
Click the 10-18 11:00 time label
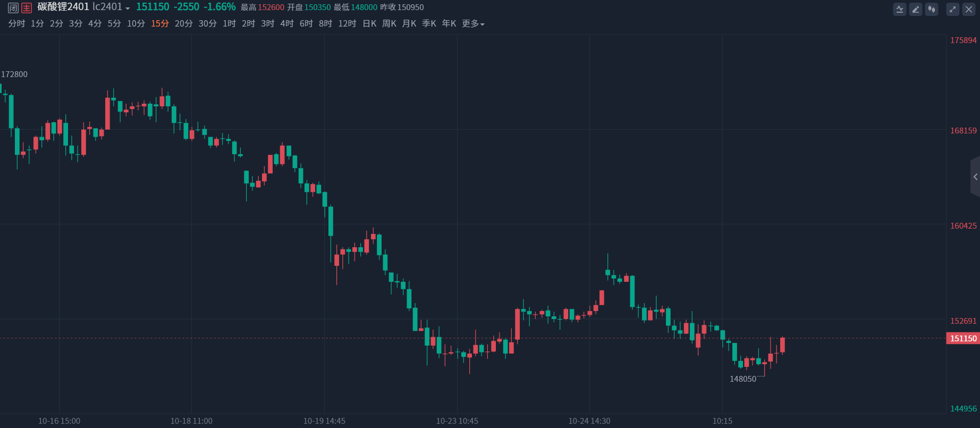191,421
